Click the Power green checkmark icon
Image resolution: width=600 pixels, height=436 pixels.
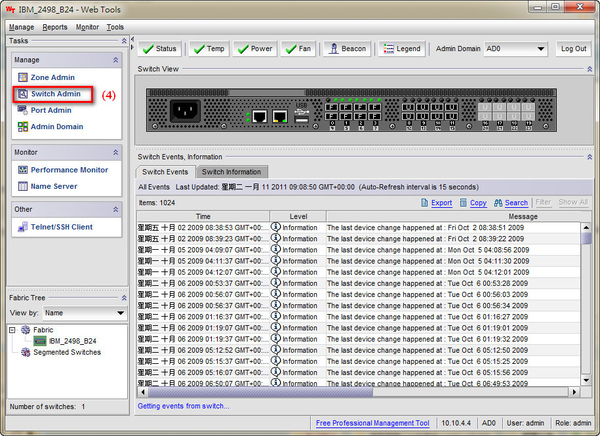point(243,49)
